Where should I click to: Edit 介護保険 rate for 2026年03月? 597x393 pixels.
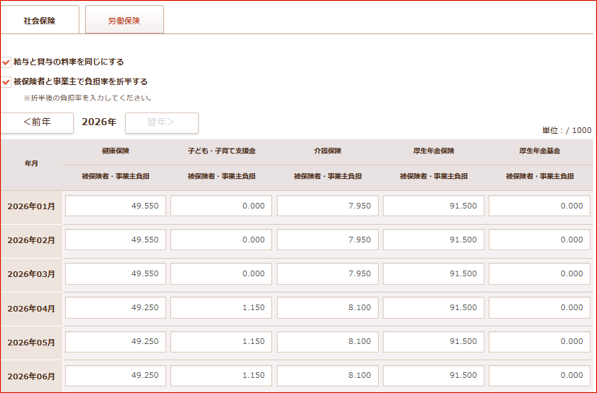click(x=327, y=273)
